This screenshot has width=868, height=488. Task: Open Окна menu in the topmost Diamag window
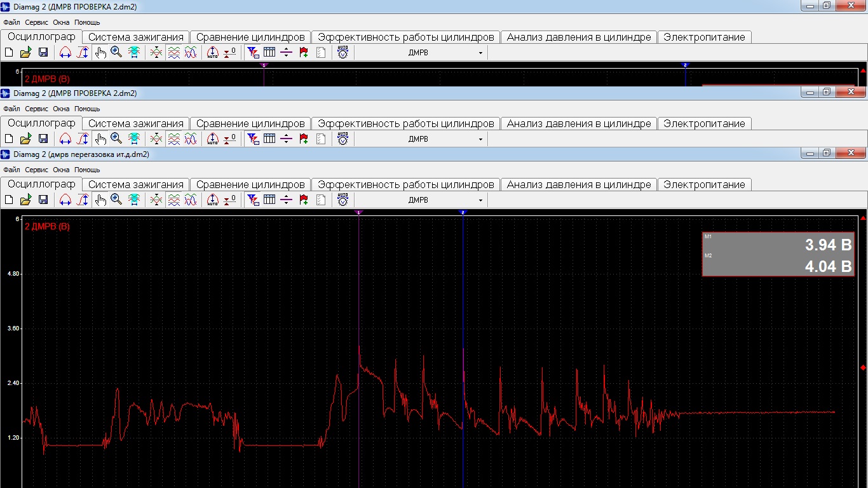click(61, 22)
